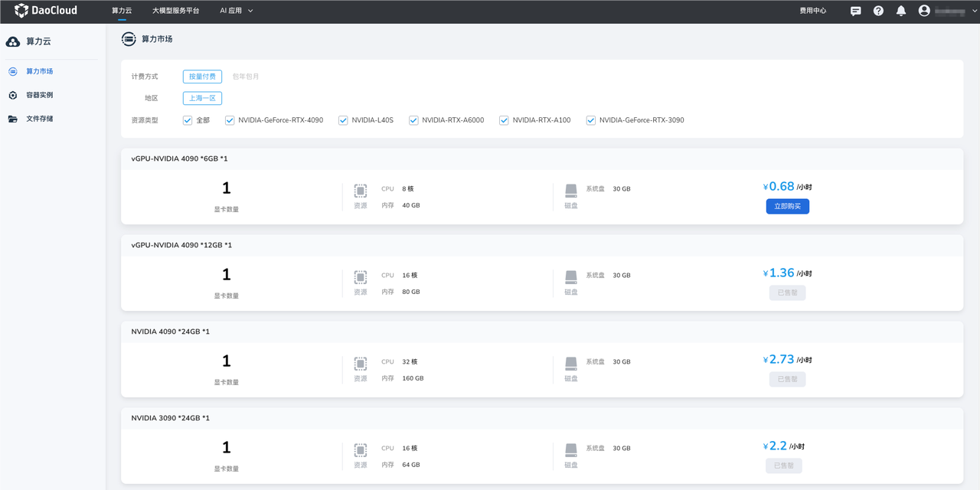Open the notifications bell

click(x=901, y=11)
